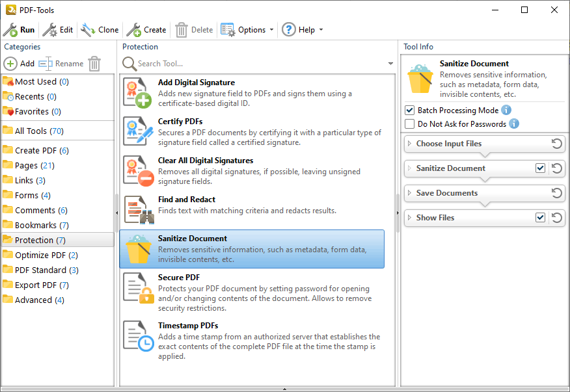Viewport: 570px width, 392px height.
Task: Clone the selected tool
Action: coord(100,30)
